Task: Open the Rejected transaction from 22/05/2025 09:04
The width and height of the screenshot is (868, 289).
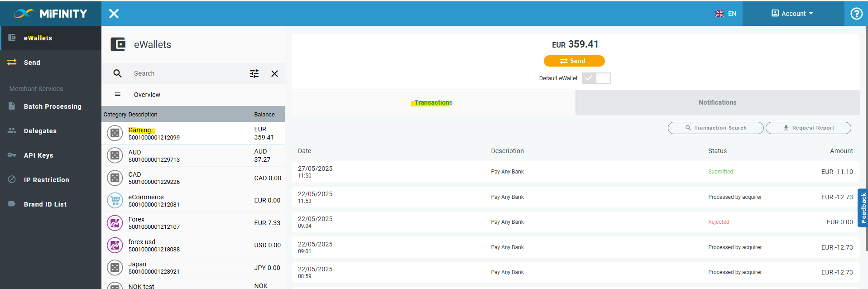Action: click(575, 222)
